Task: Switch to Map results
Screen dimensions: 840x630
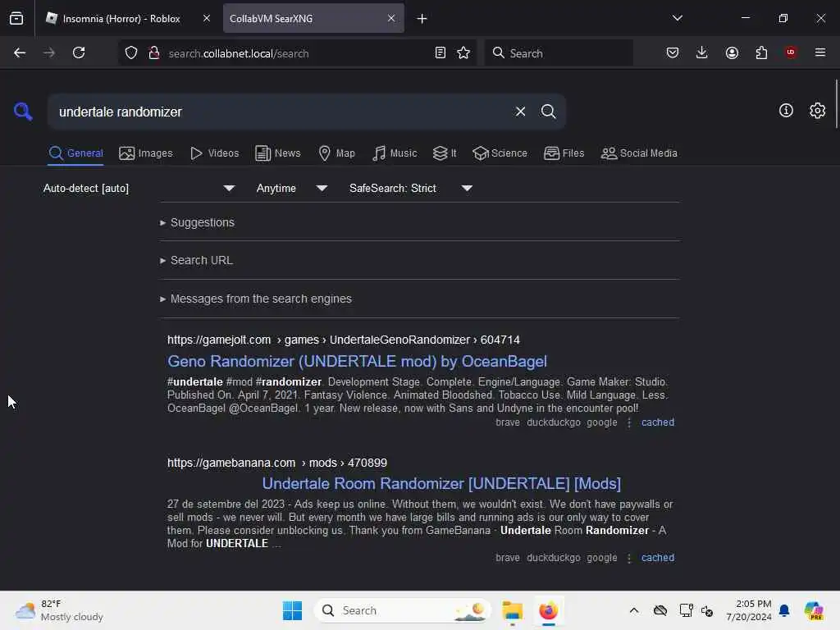Action: 336,153
